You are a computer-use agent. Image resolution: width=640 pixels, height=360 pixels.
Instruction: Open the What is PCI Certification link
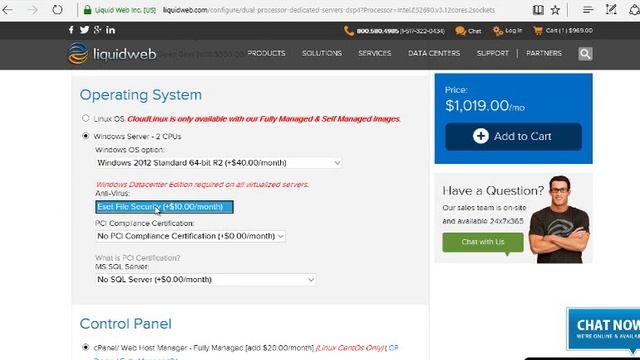[138, 258]
